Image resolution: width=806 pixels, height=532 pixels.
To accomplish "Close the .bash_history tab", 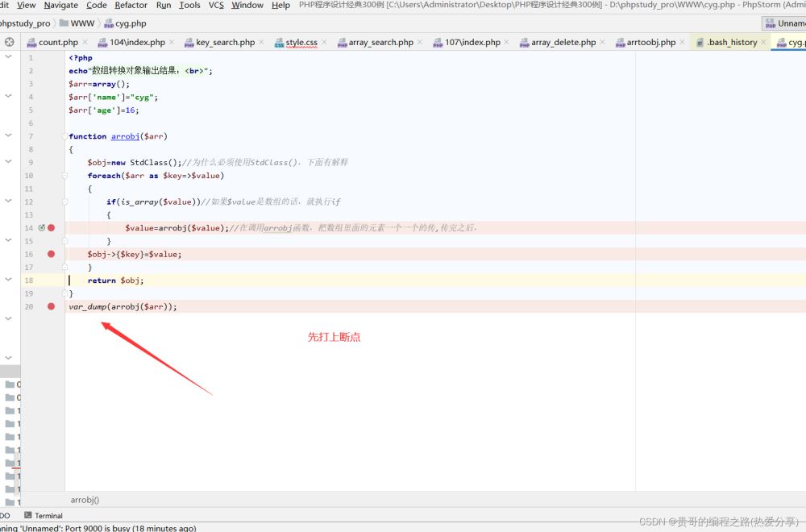I will [764, 43].
